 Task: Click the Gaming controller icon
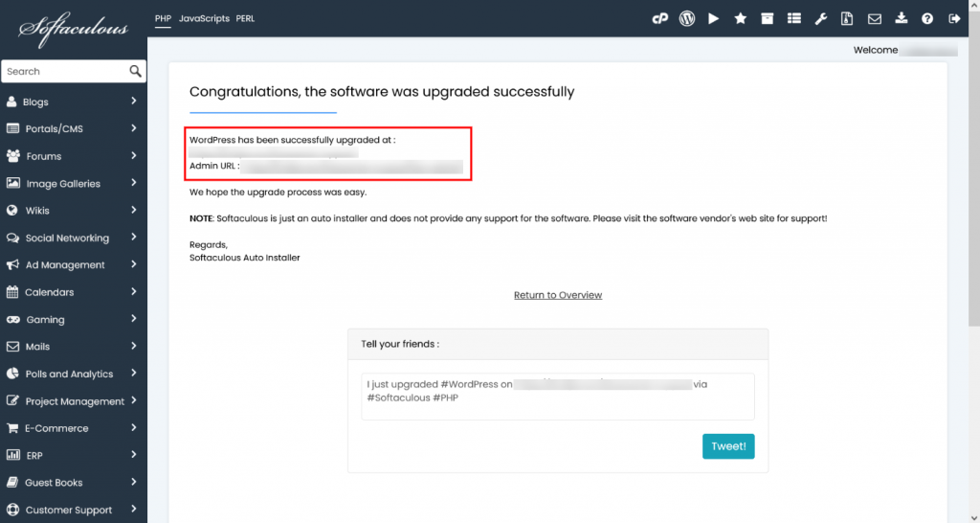(13, 319)
